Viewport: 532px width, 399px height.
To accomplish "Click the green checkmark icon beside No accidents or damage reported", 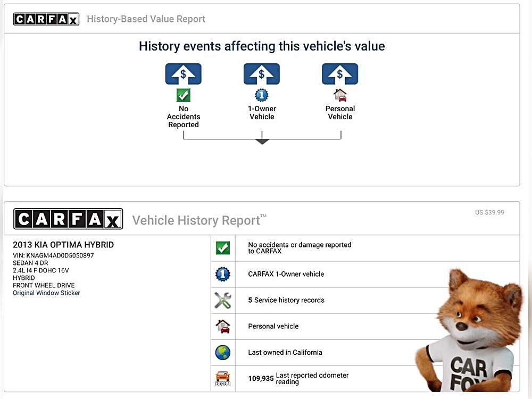I will [222, 248].
